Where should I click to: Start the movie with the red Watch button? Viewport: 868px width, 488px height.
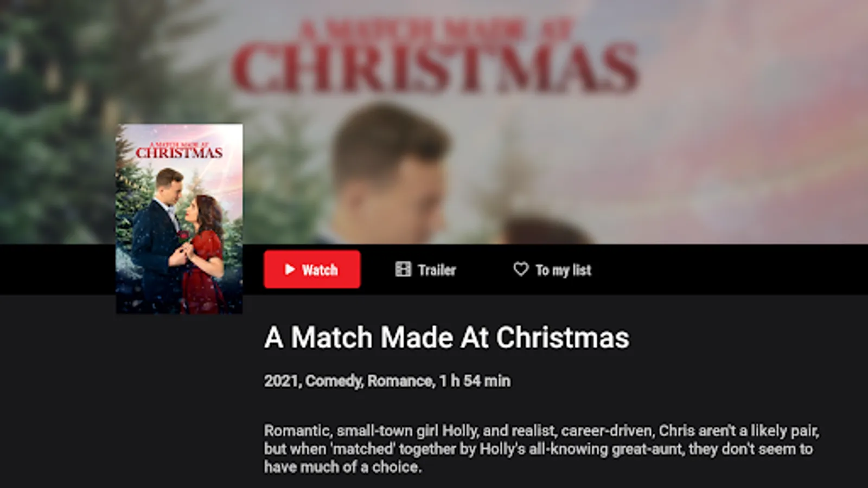[x=312, y=269]
